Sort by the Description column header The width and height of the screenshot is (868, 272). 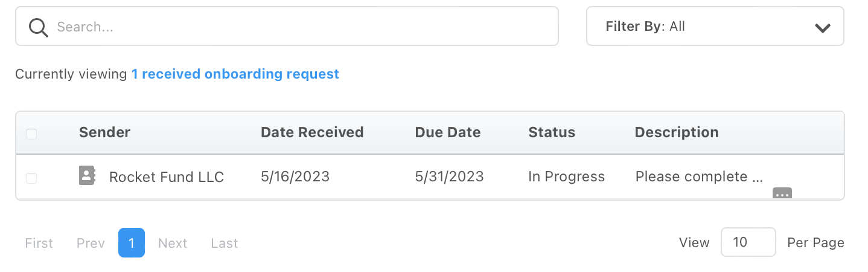click(677, 132)
